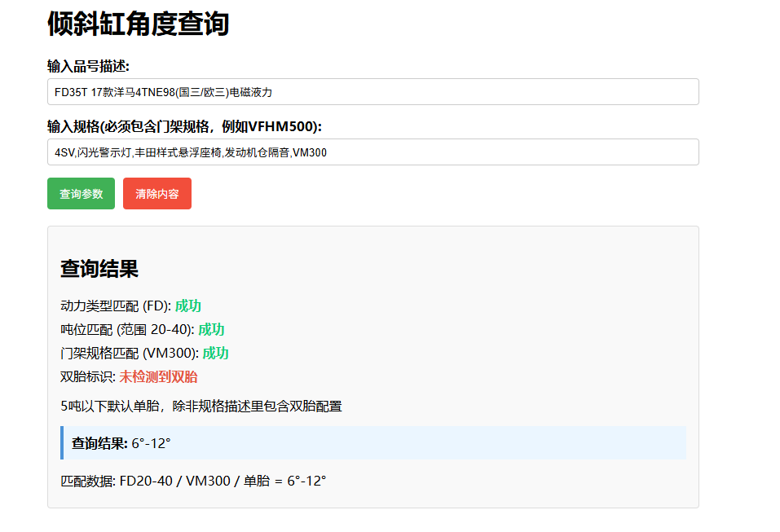780x532 pixels.
Task: Click the 5吨以下默认单胎 note
Action: [x=201, y=406]
